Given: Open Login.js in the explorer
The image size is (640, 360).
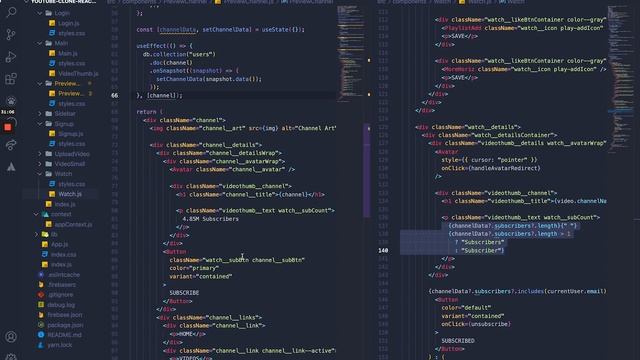Looking at the screenshot, I should [69, 23].
